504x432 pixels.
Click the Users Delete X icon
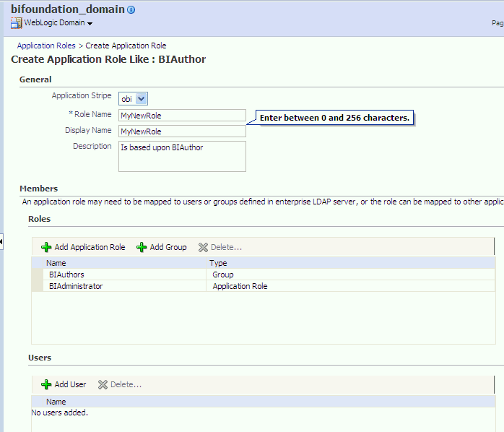tap(103, 384)
